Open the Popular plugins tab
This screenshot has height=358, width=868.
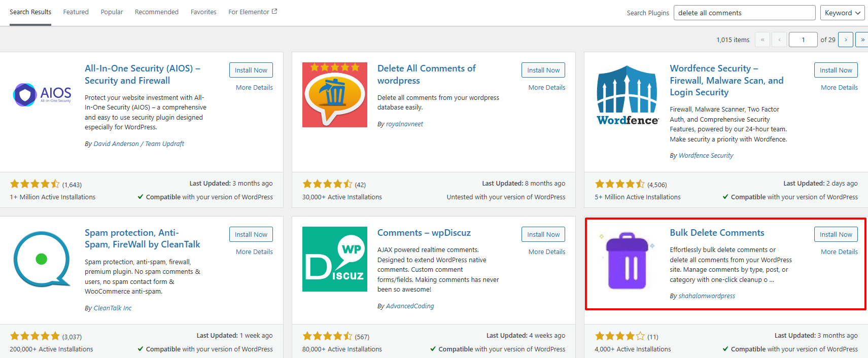click(112, 12)
